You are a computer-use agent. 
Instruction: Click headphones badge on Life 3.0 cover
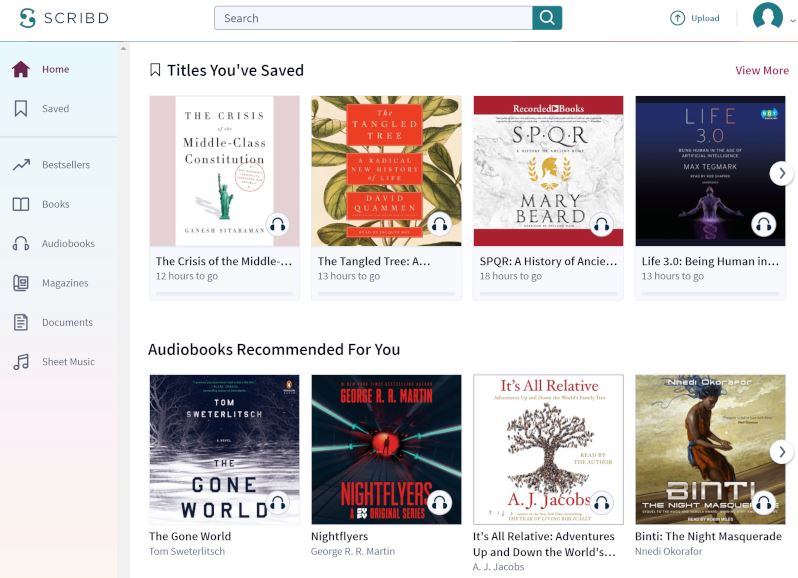pyautogui.click(x=763, y=224)
